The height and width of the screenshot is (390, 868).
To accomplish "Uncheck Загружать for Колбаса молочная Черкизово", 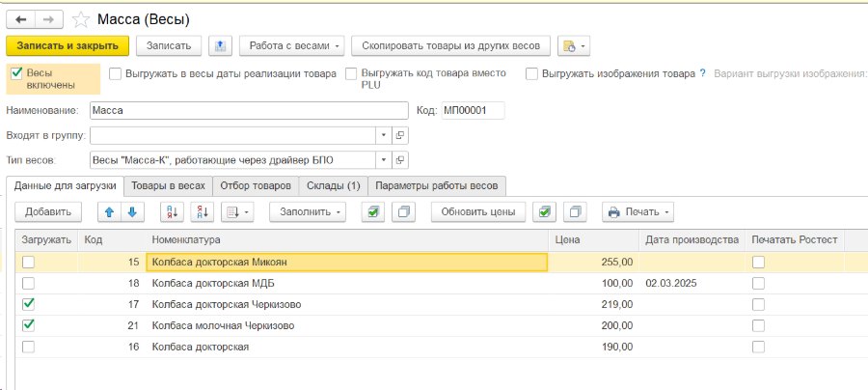I will pyautogui.click(x=28, y=325).
